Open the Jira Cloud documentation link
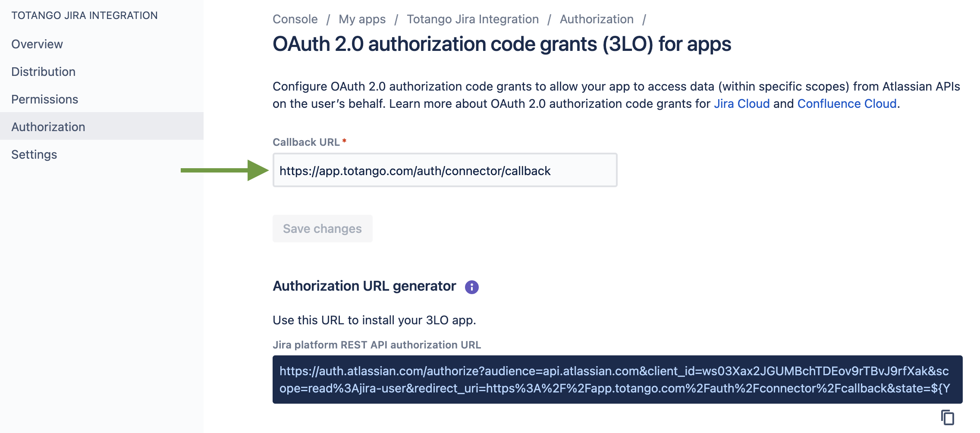Viewport: 980px width, 433px height. point(741,104)
